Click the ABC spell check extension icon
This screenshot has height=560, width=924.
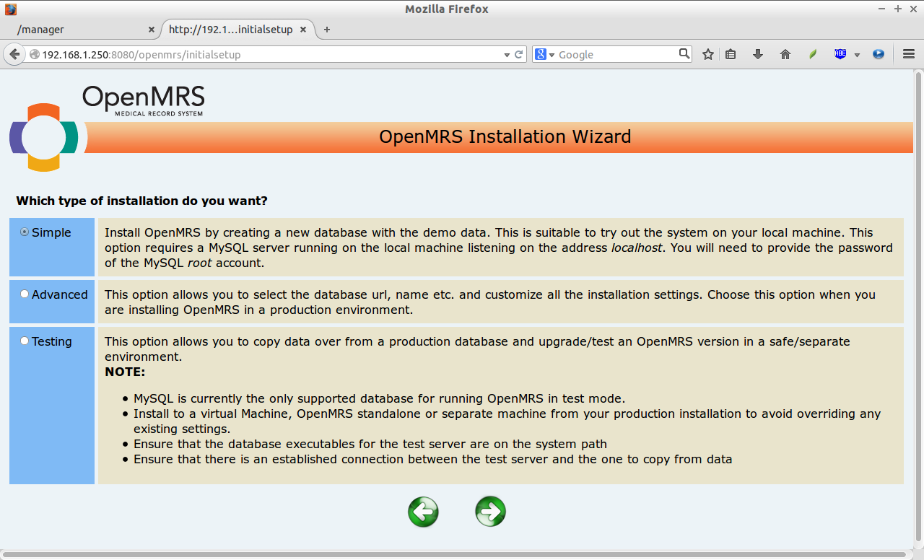(840, 54)
